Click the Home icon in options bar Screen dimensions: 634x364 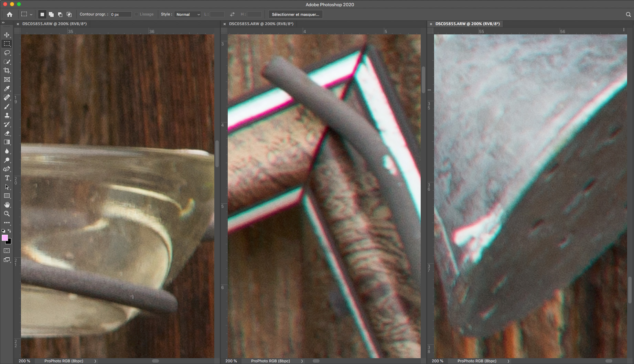point(10,14)
